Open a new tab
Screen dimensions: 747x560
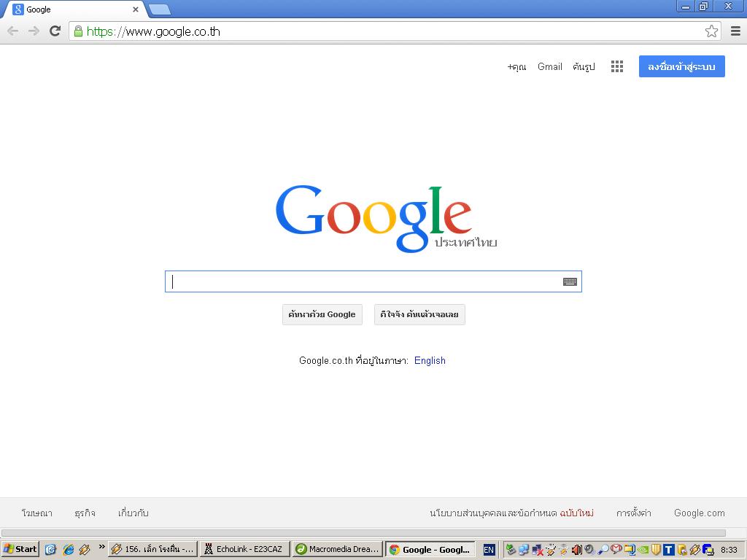pyautogui.click(x=160, y=10)
